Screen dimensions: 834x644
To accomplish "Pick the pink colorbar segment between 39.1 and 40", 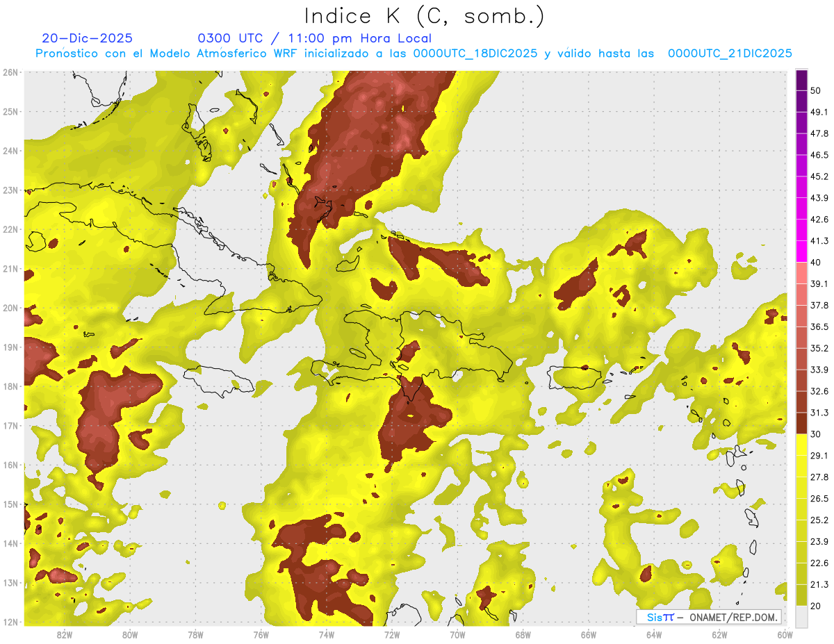I will (x=801, y=273).
